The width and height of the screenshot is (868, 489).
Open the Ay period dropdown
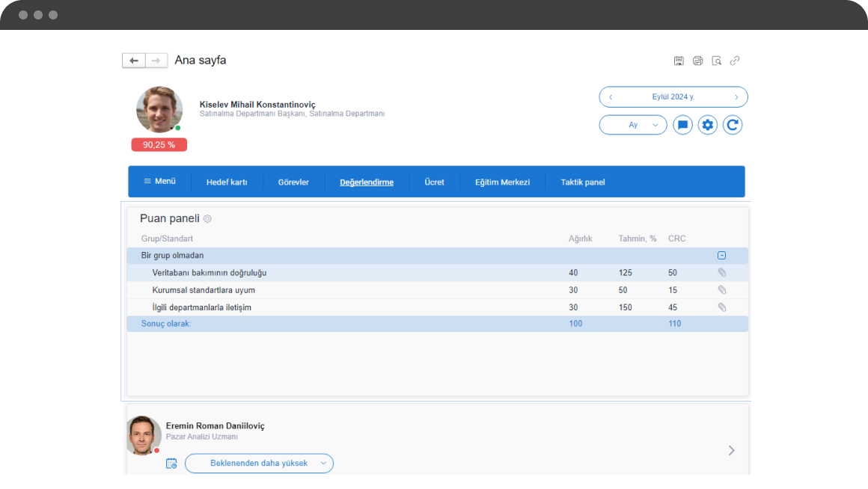(x=633, y=125)
